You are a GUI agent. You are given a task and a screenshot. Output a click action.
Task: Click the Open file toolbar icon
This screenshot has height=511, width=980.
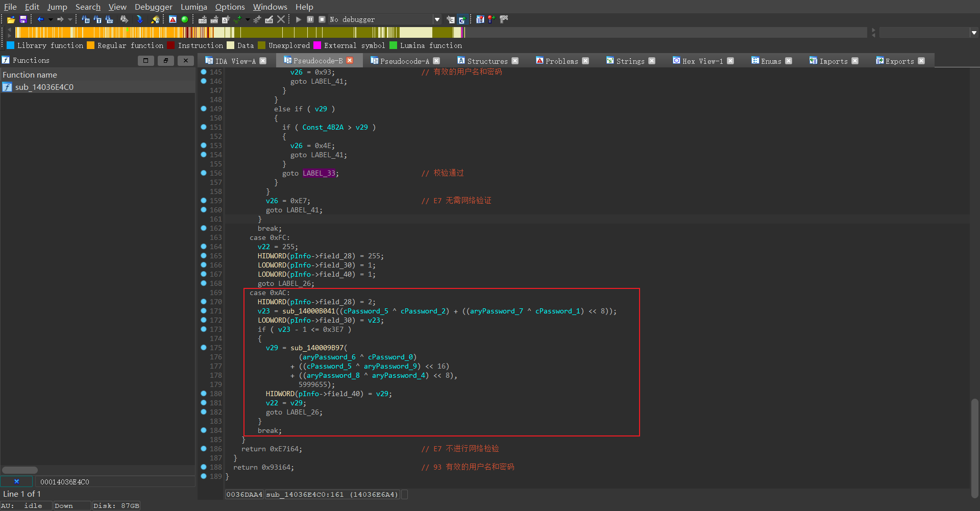[11, 19]
